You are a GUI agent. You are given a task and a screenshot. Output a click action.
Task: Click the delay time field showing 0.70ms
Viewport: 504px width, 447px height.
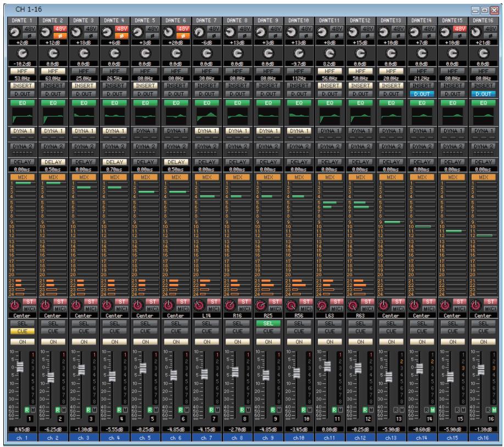pos(114,169)
